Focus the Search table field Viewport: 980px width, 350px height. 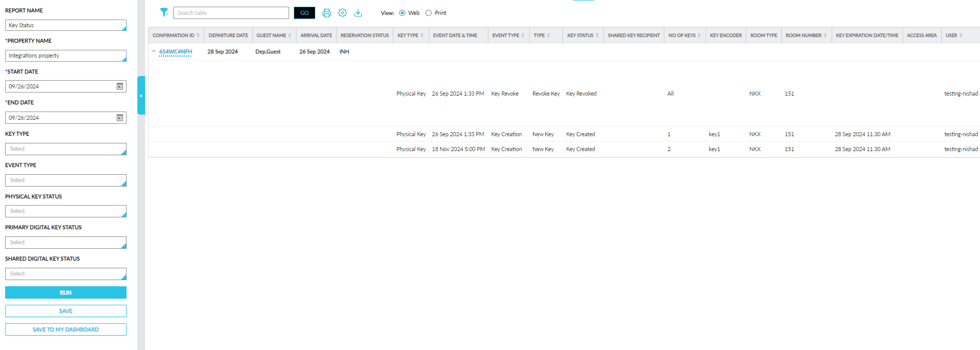[231, 13]
